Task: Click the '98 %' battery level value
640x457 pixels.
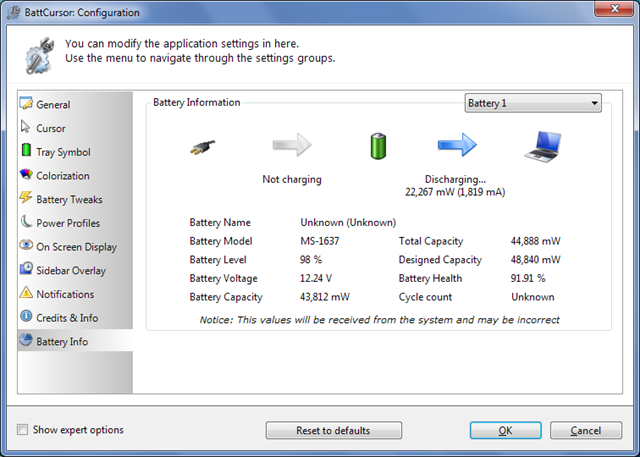Action: tap(311, 260)
